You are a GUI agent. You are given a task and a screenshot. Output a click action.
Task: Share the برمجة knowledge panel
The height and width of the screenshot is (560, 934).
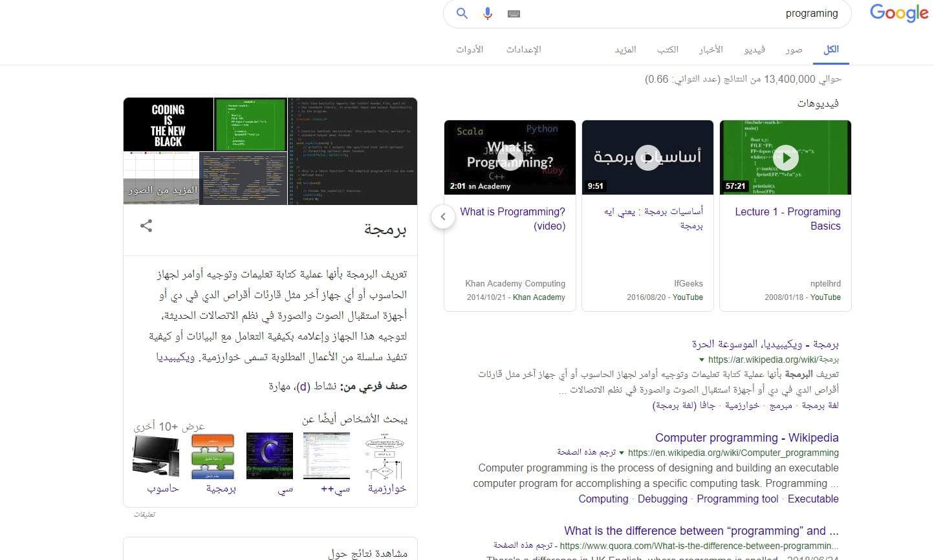point(146,226)
